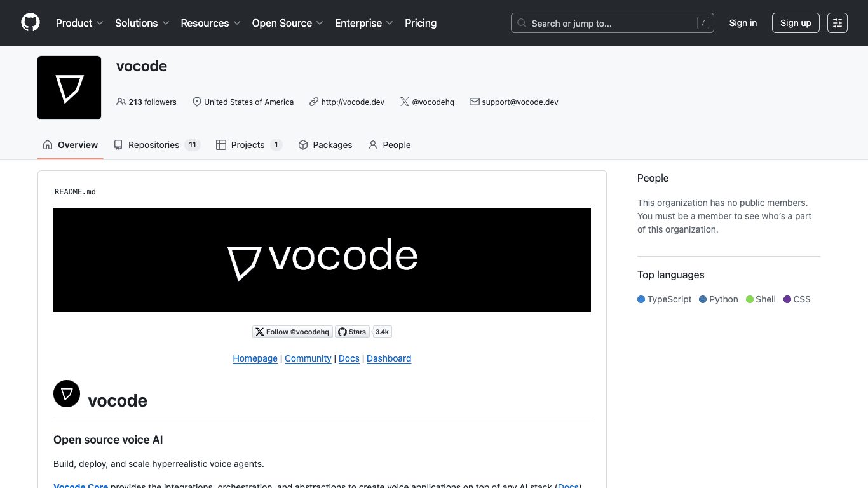Expand the Resources menu
Viewport: 868px width, 488px height.
tap(210, 23)
